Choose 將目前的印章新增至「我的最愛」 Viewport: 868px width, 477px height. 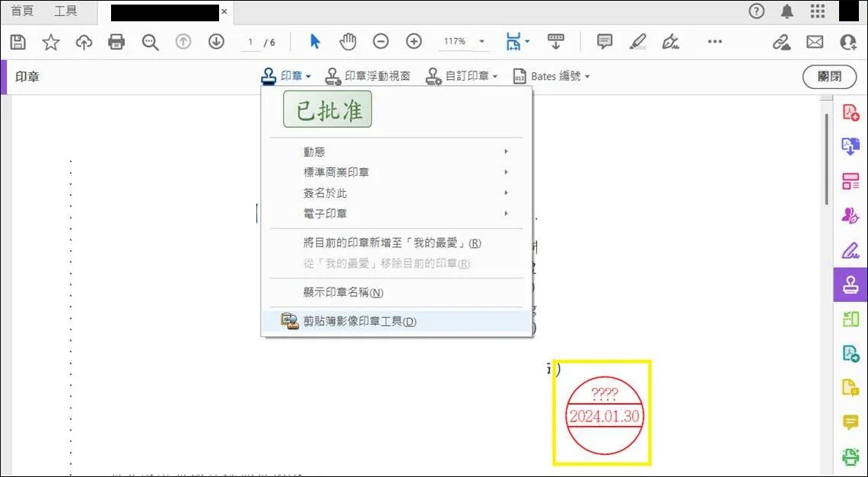point(396,243)
